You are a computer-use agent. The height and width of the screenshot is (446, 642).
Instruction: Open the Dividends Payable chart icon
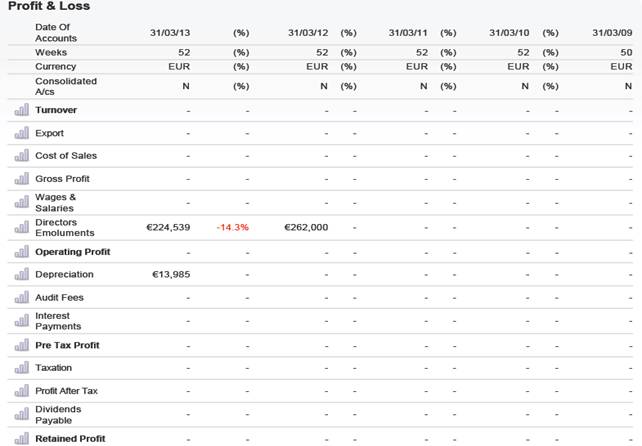[x=21, y=415]
